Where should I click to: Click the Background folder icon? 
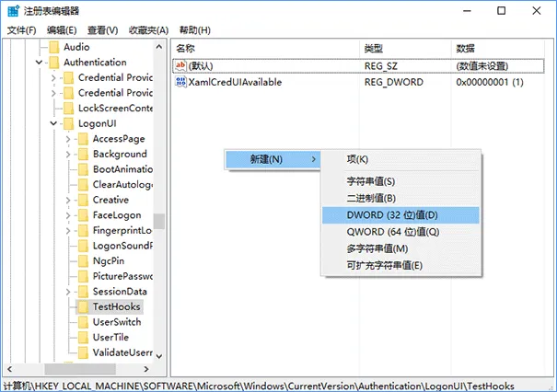pos(83,154)
